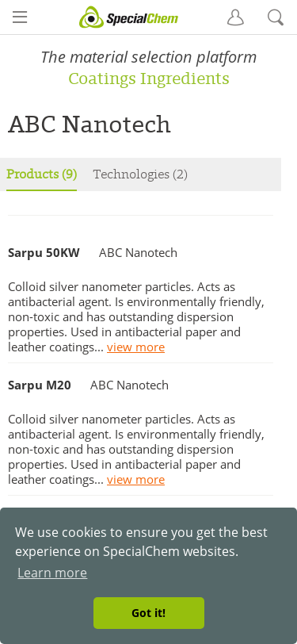Click the material selection platform tagline

pos(149,57)
